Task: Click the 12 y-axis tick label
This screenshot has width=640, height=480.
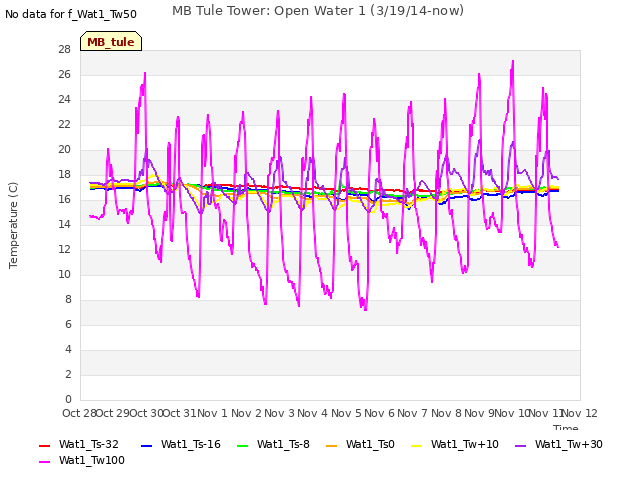Action: (x=64, y=249)
